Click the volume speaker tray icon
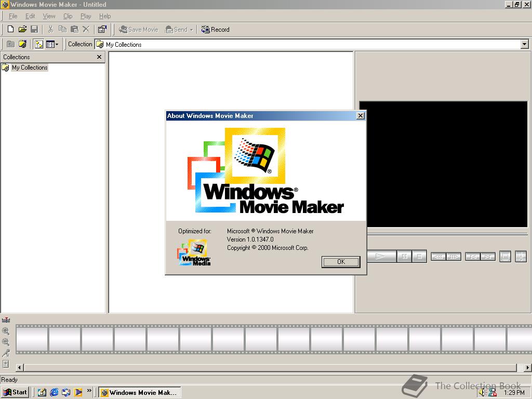The width and height of the screenshot is (532, 399). (483, 393)
